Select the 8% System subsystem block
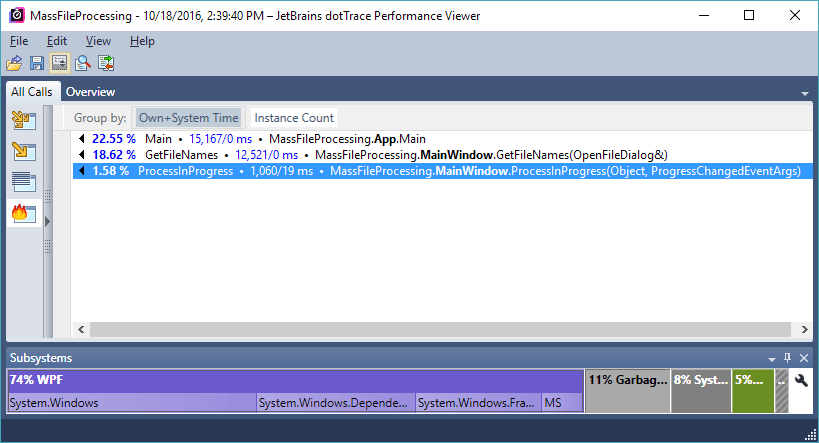 click(x=700, y=391)
